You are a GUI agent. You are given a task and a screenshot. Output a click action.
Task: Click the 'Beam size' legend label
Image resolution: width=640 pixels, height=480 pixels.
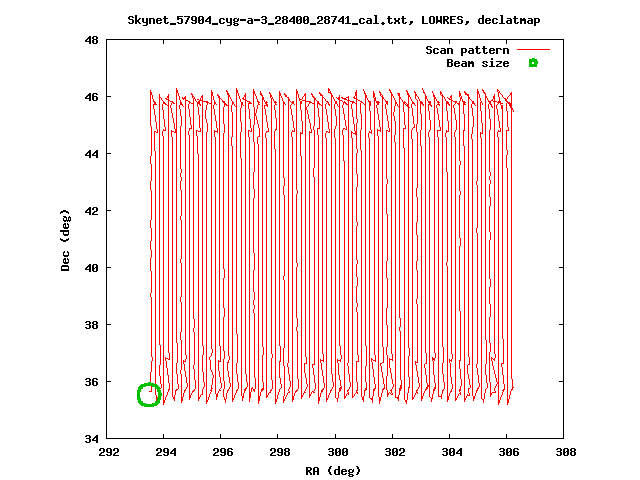click(478, 63)
